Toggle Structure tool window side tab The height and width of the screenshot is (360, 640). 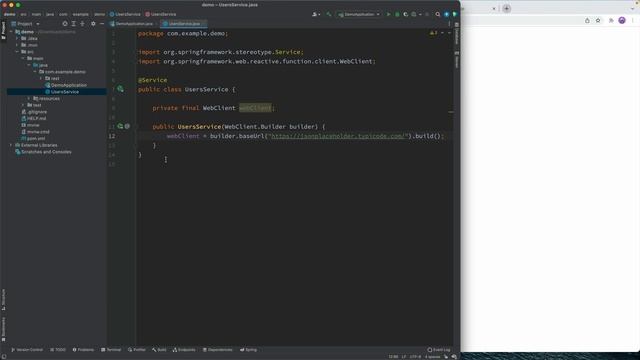pyautogui.click(x=3, y=300)
